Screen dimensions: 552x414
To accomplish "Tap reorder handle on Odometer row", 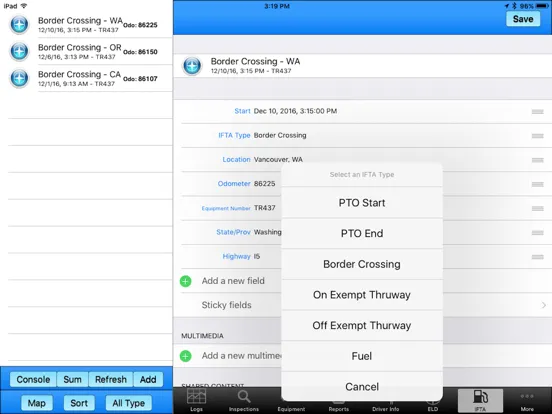I will click(x=538, y=184).
